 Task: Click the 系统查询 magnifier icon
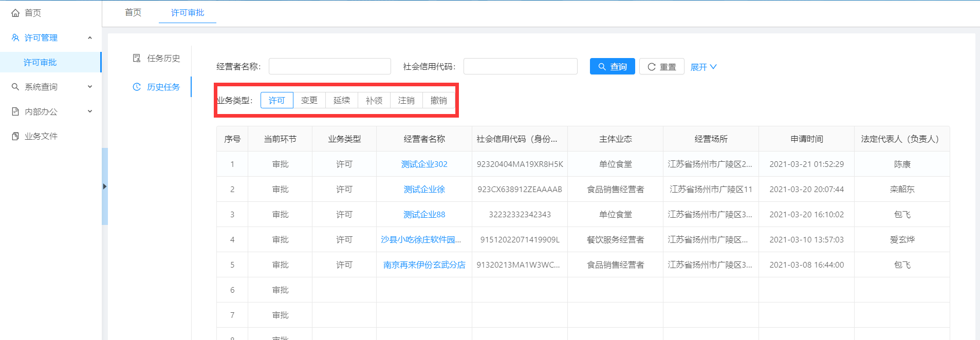[x=15, y=87]
